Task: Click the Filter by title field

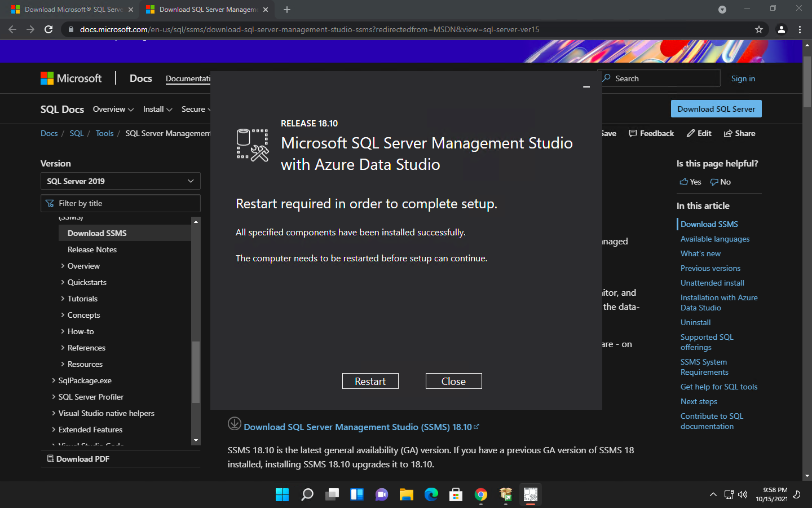Action: click(121, 203)
